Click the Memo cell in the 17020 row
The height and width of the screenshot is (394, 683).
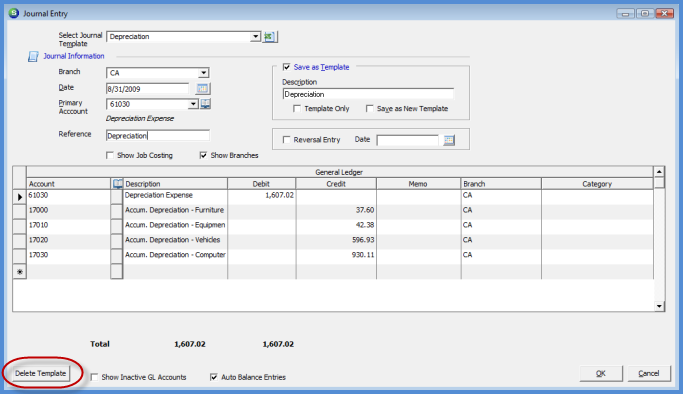[x=418, y=241]
